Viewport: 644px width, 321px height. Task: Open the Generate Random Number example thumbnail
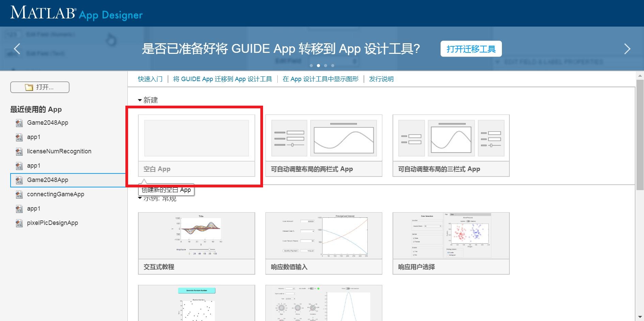(x=197, y=303)
